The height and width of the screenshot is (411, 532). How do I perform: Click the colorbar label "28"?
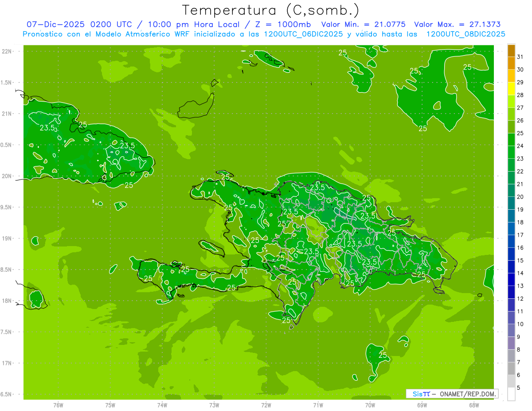520,95
